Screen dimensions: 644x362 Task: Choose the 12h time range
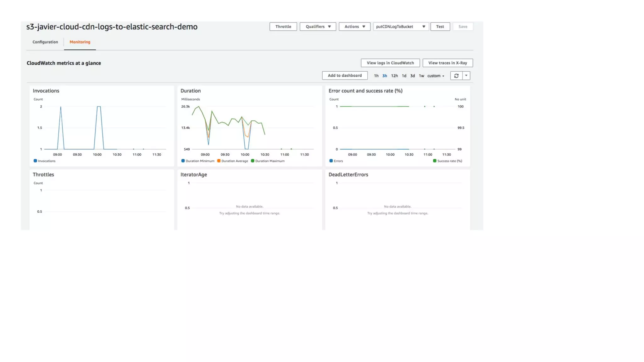click(x=394, y=76)
